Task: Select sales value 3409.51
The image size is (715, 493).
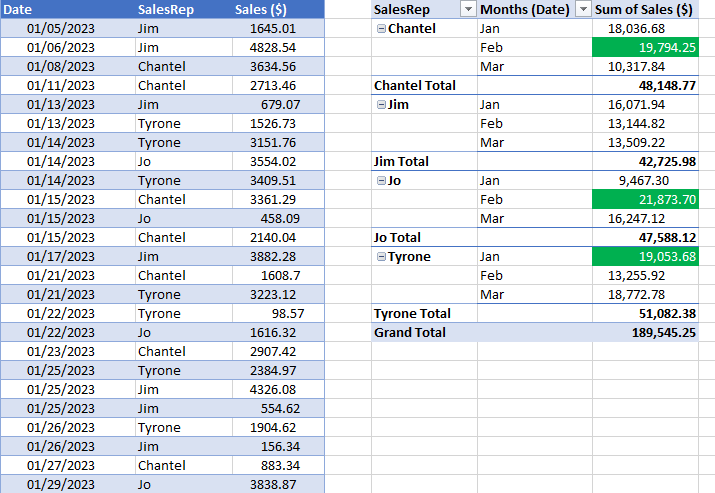Action: tap(278, 181)
